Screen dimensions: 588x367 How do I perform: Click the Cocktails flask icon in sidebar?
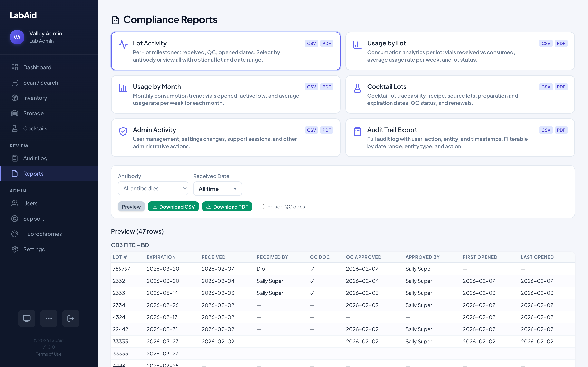14,128
